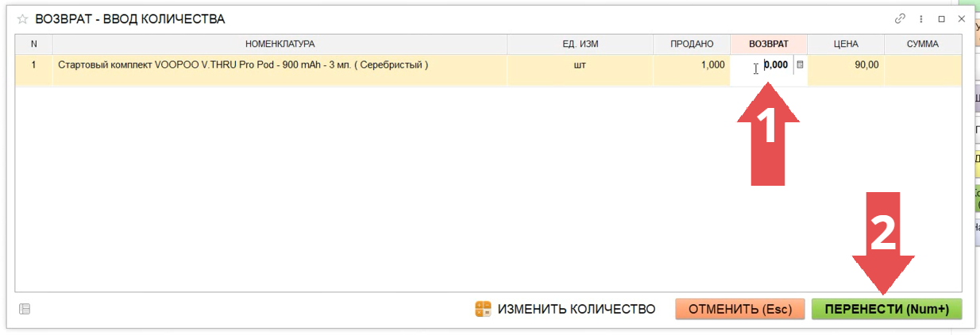This screenshot has width=980, height=335.
Task: Click the ИЗМЕНИТЬ КОЛИЧЕСТВО calculator icon
Action: (483, 310)
